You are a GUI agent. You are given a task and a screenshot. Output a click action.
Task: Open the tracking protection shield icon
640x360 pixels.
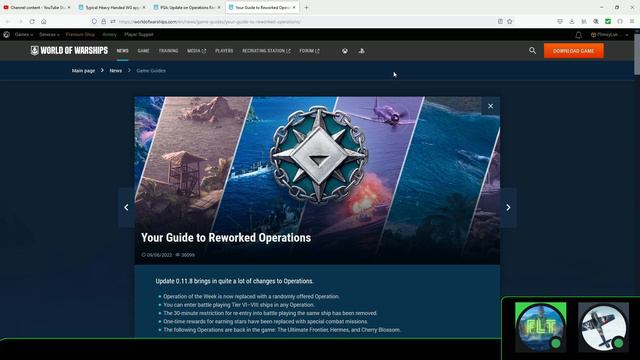[94, 22]
